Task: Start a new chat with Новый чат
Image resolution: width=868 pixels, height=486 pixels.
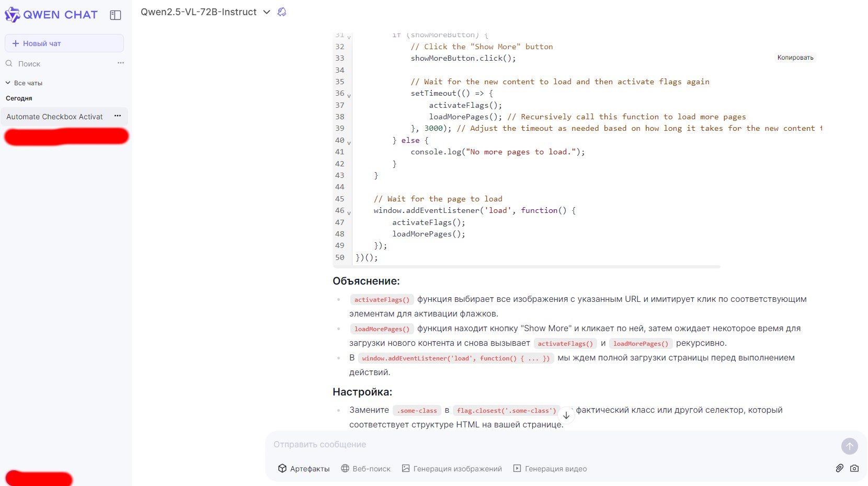Action: [64, 43]
